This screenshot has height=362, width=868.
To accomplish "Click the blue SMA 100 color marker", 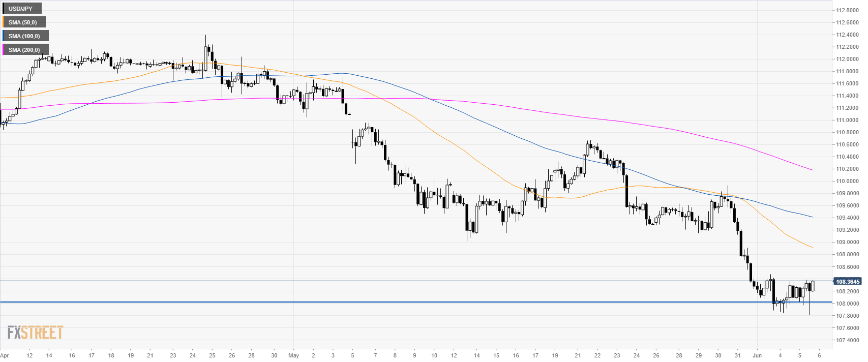I will tap(4, 36).
